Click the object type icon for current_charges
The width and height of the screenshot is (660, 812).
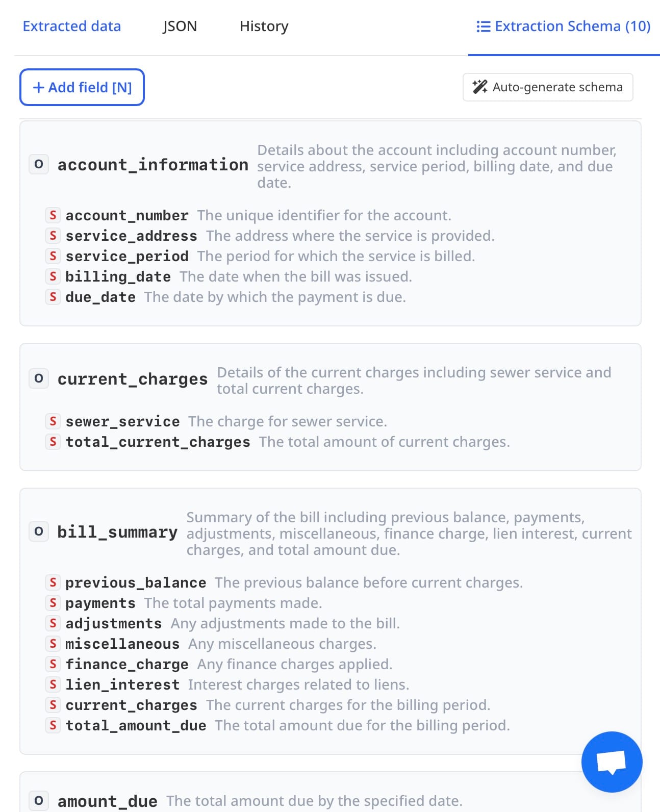click(x=39, y=379)
